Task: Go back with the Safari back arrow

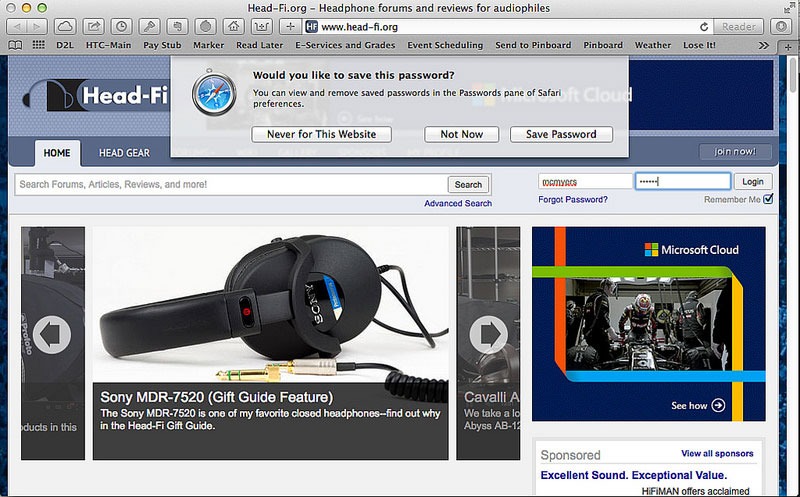Action: (16, 27)
